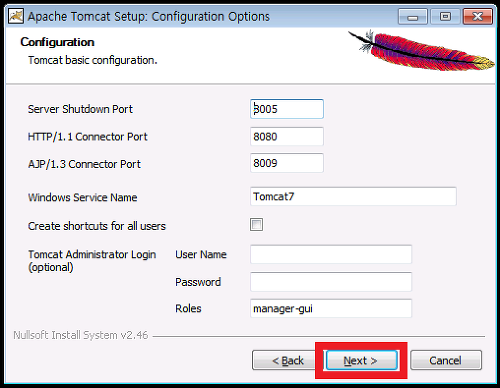
Task: Edit the Roles field containing manager-gui
Action: click(331, 308)
